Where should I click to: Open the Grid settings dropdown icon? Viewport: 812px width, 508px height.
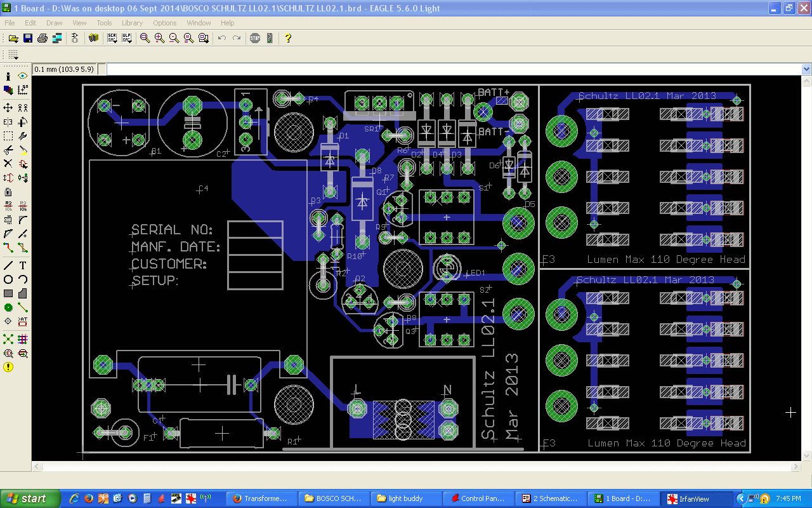(13, 55)
